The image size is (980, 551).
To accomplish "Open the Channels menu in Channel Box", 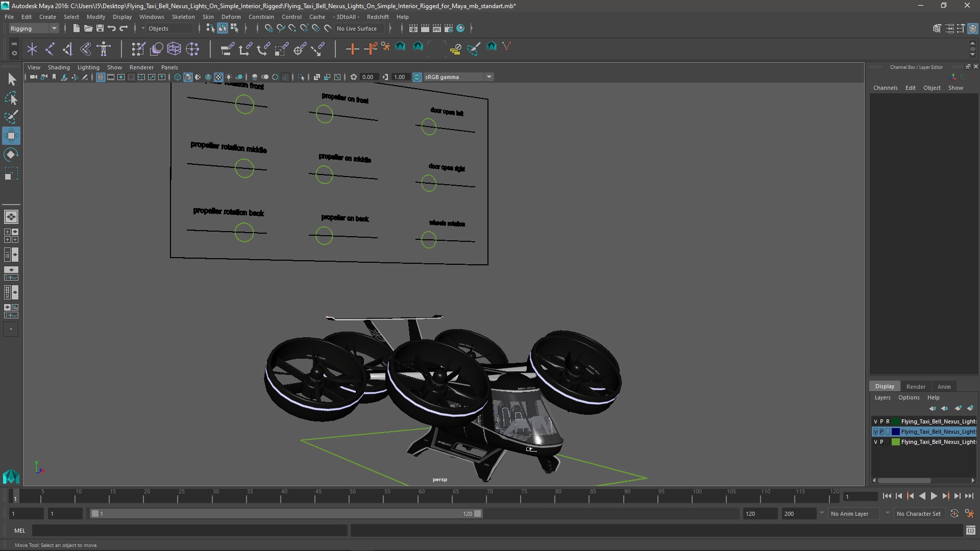I will [885, 88].
